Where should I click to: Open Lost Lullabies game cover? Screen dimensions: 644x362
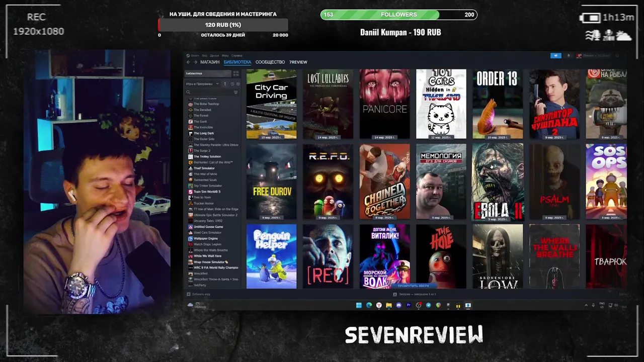tap(328, 104)
